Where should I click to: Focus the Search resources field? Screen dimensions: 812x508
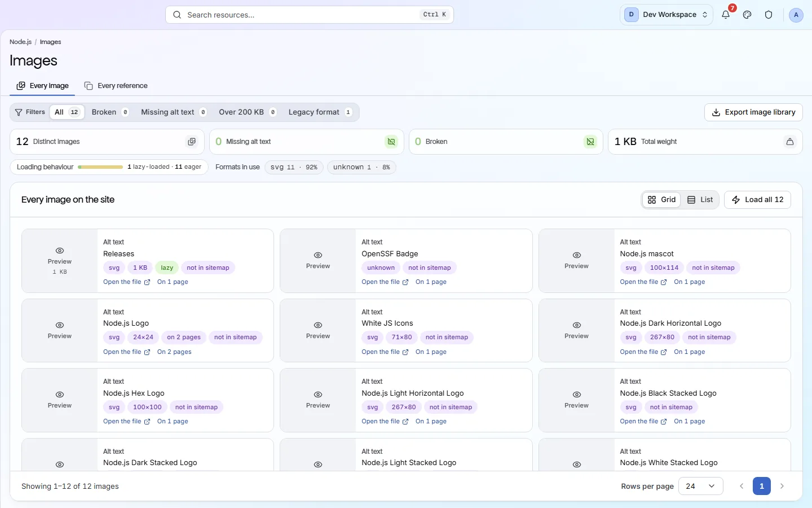click(x=310, y=15)
